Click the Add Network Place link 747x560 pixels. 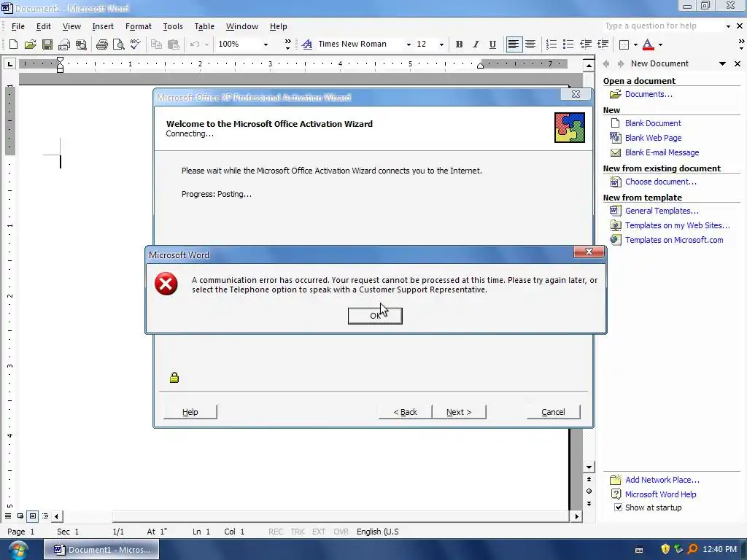coord(662,480)
